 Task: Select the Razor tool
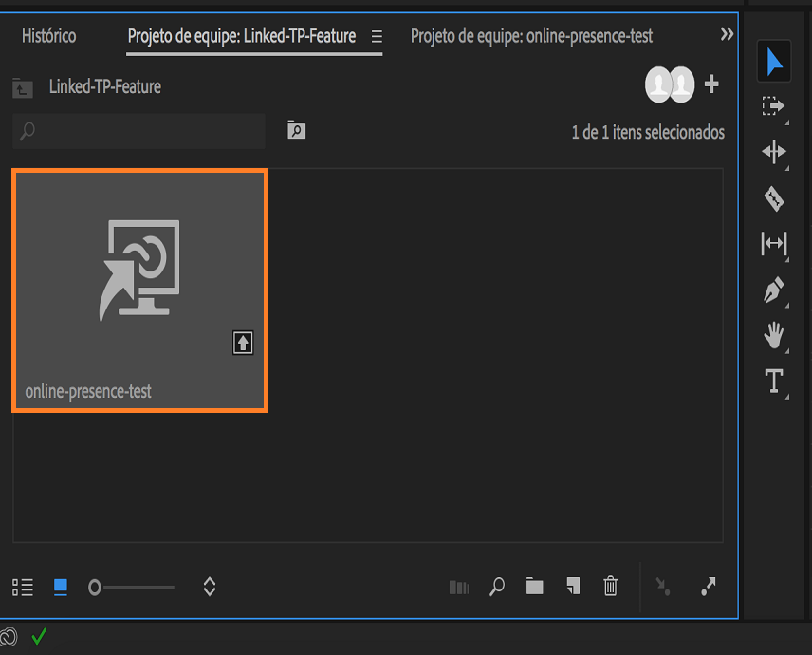click(774, 198)
